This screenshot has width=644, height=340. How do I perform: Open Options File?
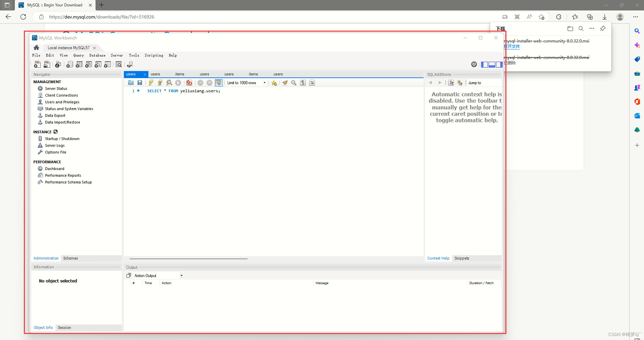pyautogui.click(x=56, y=152)
